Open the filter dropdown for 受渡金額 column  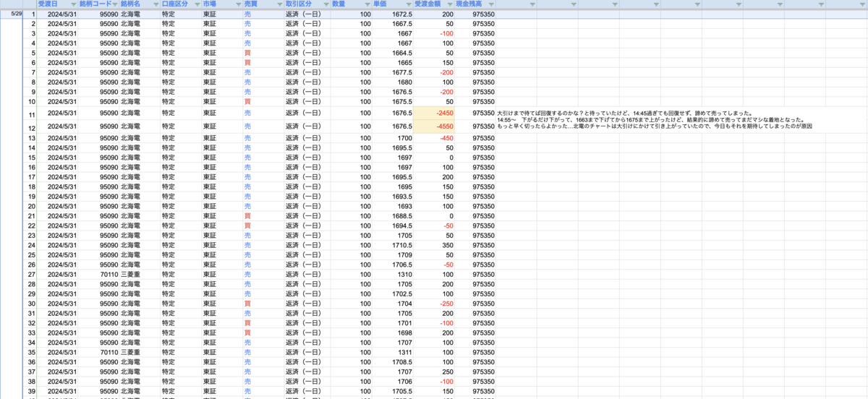[450, 4]
